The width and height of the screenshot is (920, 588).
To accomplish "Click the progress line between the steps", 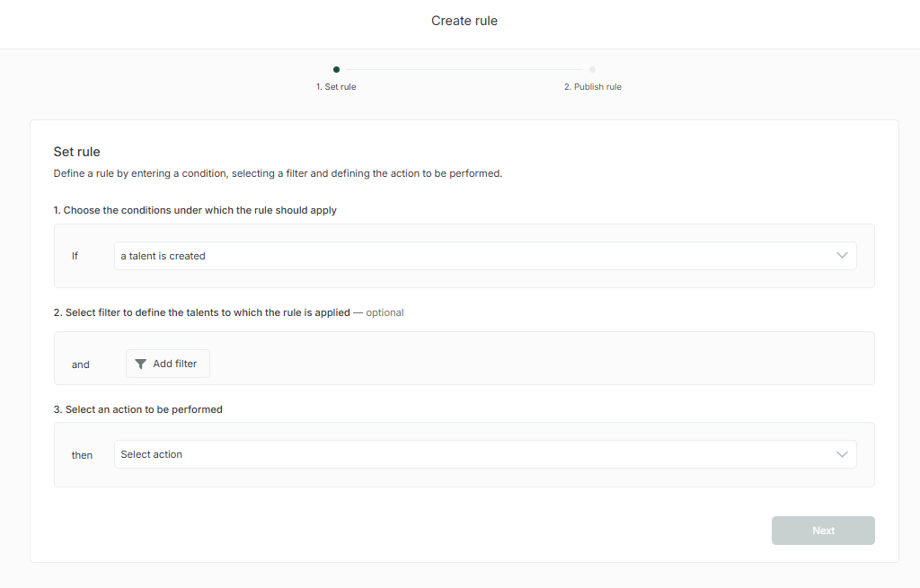I will 464,69.
